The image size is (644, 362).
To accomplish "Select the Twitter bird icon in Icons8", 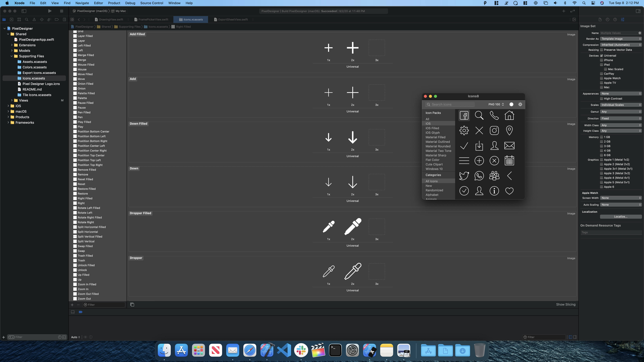I will tap(464, 176).
